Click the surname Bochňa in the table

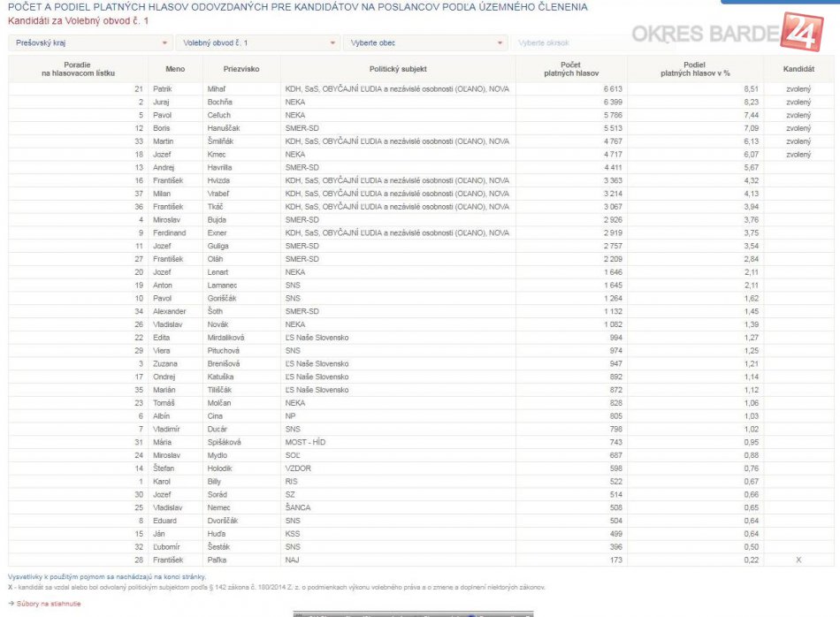point(219,103)
